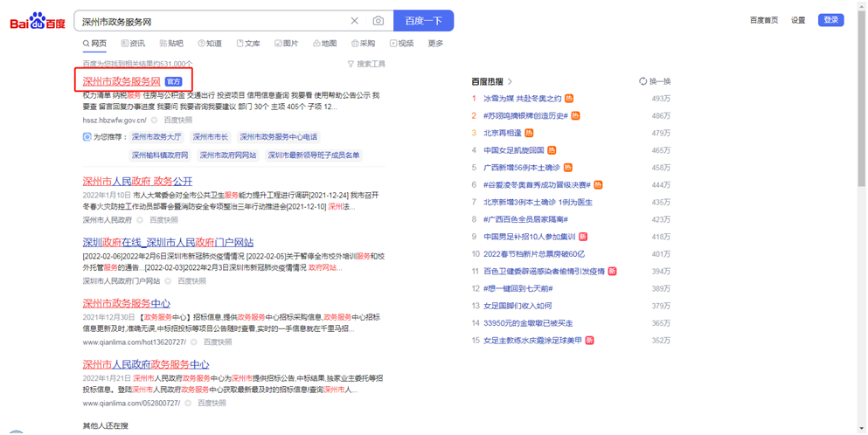
Task: Go to 百度首页 link
Action: click(764, 20)
